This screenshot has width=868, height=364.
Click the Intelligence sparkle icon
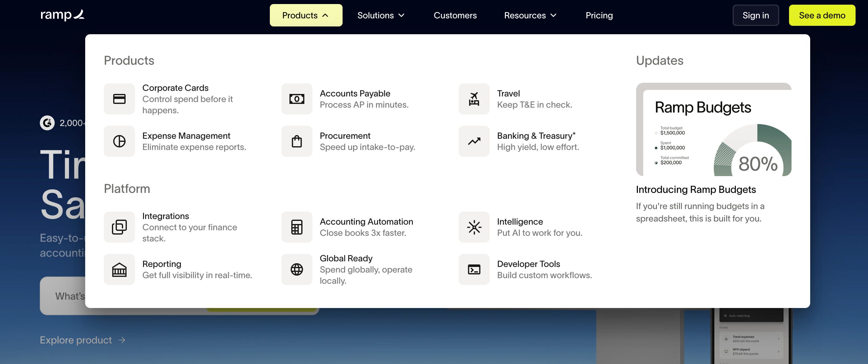pyautogui.click(x=474, y=227)
